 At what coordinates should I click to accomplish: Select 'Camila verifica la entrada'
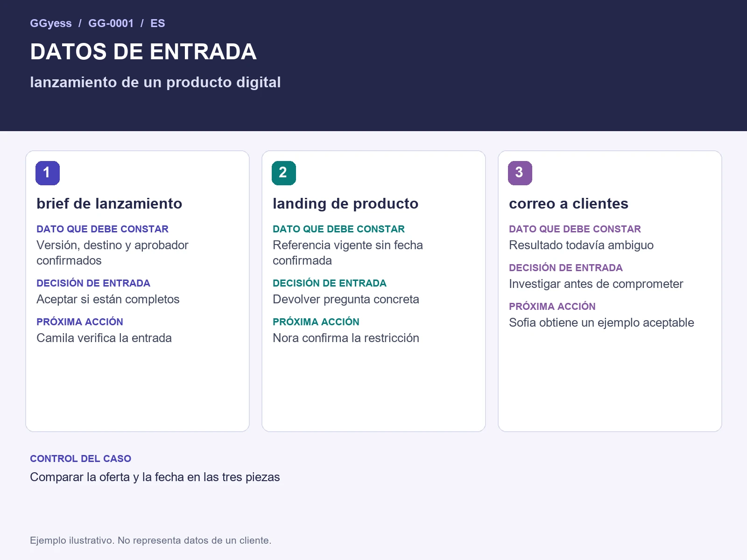[104, 338]
